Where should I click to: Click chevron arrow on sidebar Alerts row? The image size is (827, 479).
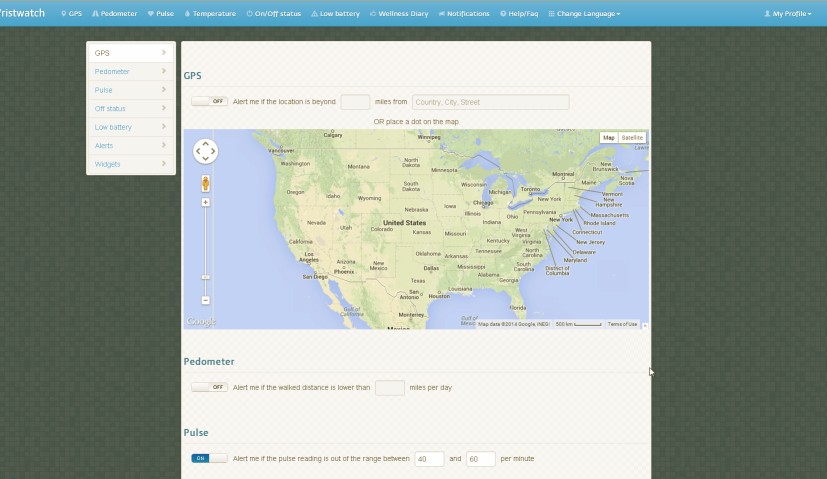[164, 145]
